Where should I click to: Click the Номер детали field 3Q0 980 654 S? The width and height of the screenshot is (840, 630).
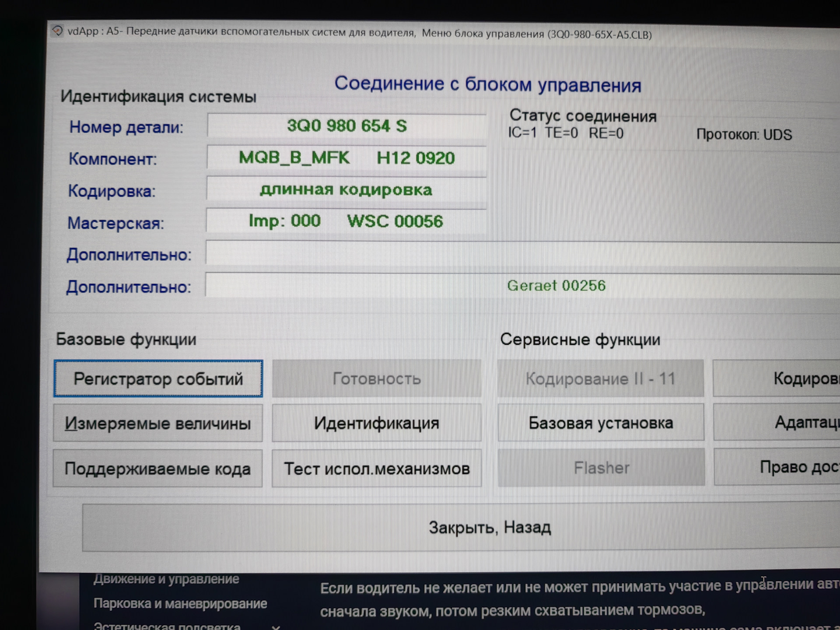coord(346,126)
